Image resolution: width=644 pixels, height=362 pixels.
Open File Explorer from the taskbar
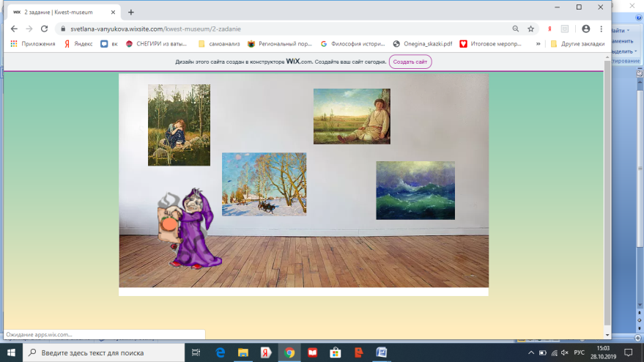[243, 352]
